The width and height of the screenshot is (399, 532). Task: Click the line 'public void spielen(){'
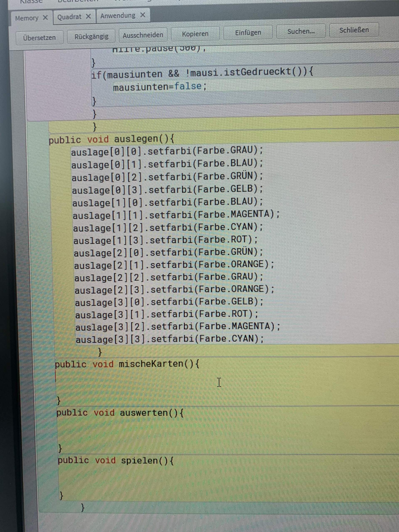coord(116,461)
